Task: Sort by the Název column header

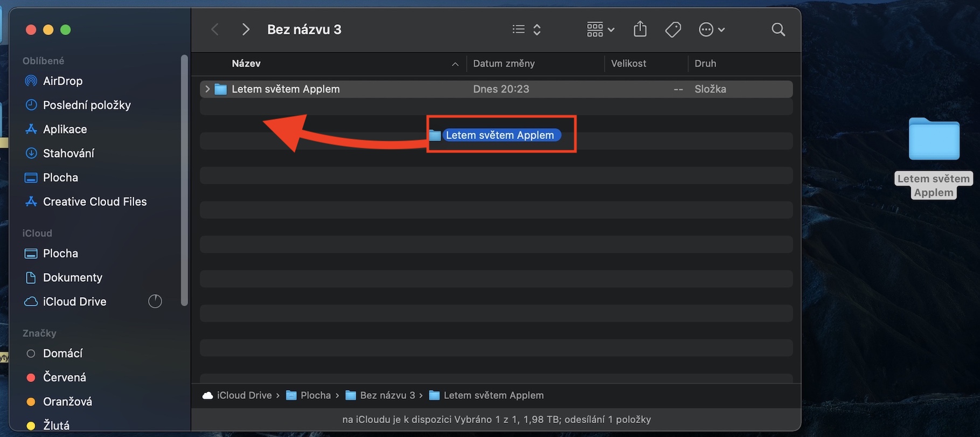Action: tap(246, 64)
